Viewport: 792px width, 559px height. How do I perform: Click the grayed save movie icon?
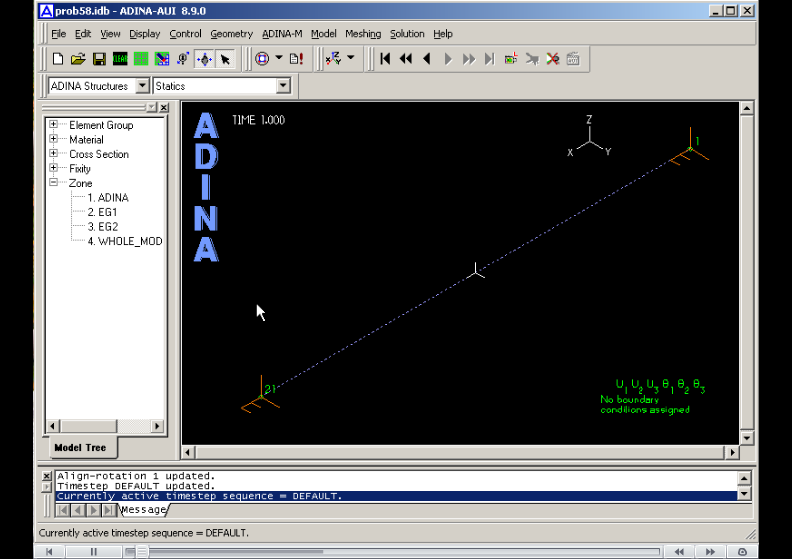click(x=573, y=59)
